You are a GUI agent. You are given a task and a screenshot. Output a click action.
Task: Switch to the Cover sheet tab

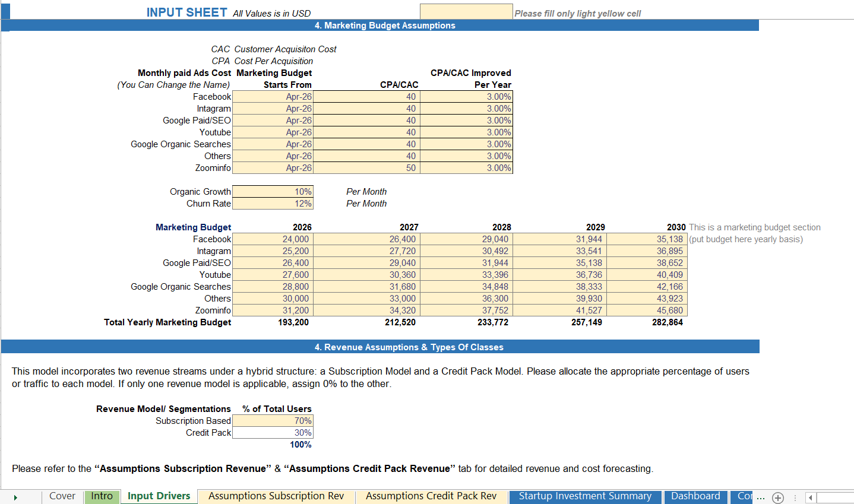[62, 496]
